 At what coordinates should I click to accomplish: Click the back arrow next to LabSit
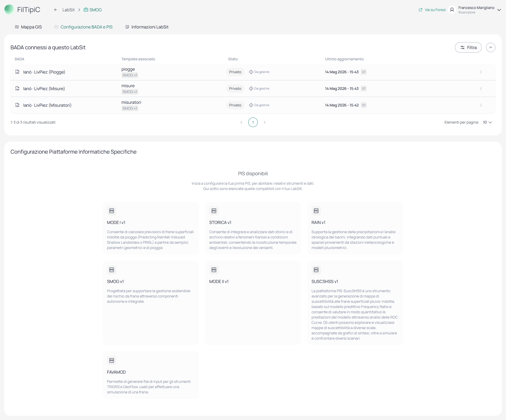pos(56,10)
